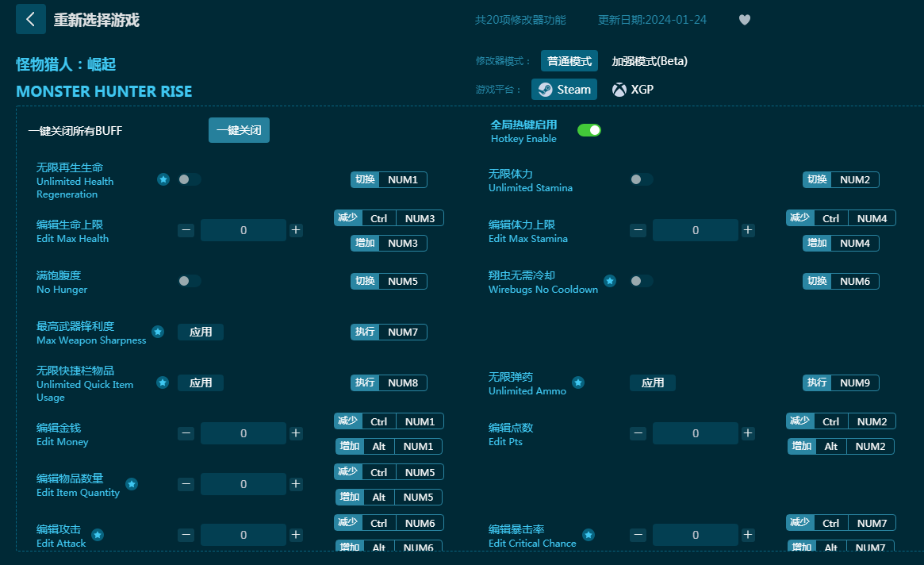Image resolution: width=924 pixels, height=565 pixels.
Task: Click star icon beside Unlimited Quick Item Usage
Action: coord(163,382)
